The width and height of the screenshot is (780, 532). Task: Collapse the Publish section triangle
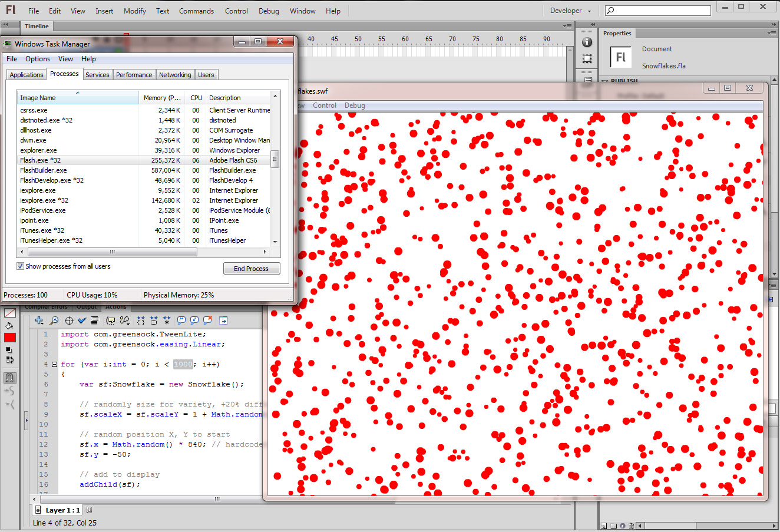pyautogui.click(x=605, y=81)
